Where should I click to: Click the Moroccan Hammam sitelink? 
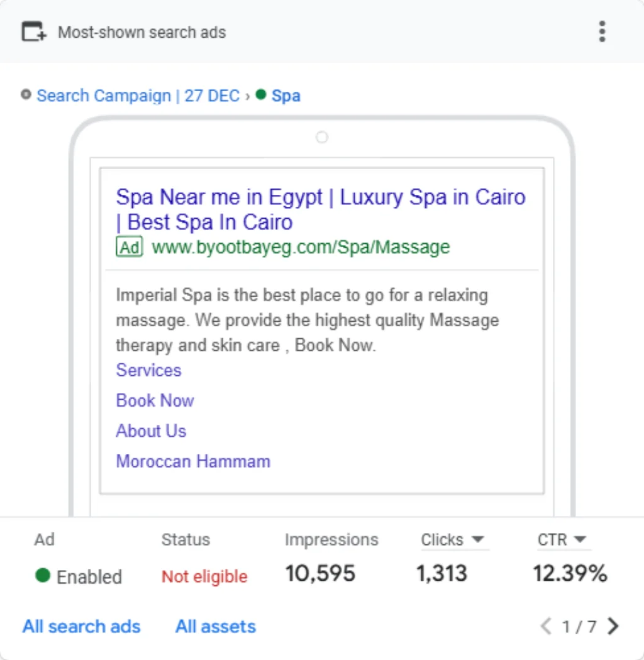[193, 461]
